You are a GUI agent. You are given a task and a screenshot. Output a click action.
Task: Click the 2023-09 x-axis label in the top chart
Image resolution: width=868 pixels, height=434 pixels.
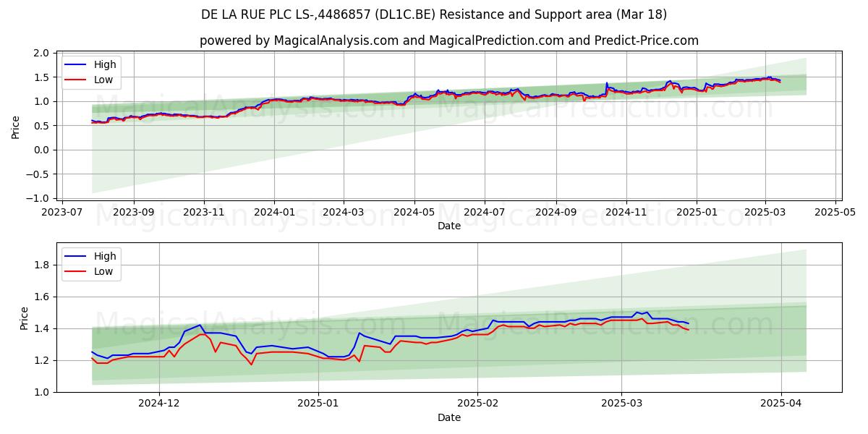pos(134,213)
